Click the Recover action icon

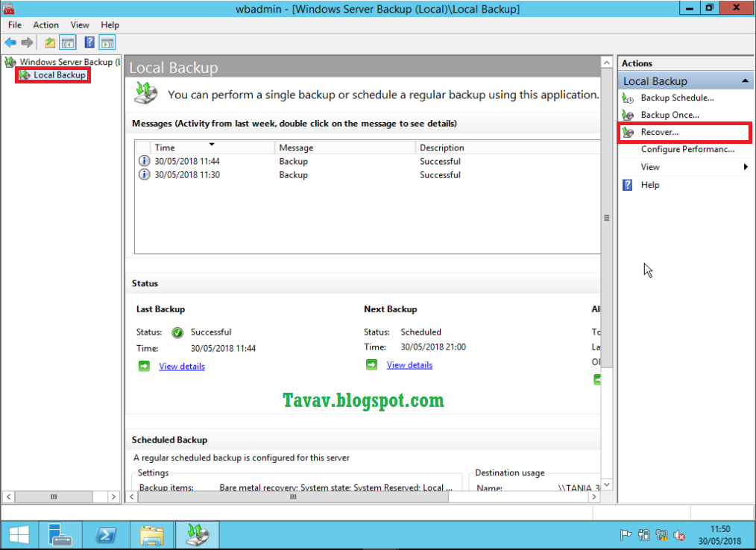point(628,132)
